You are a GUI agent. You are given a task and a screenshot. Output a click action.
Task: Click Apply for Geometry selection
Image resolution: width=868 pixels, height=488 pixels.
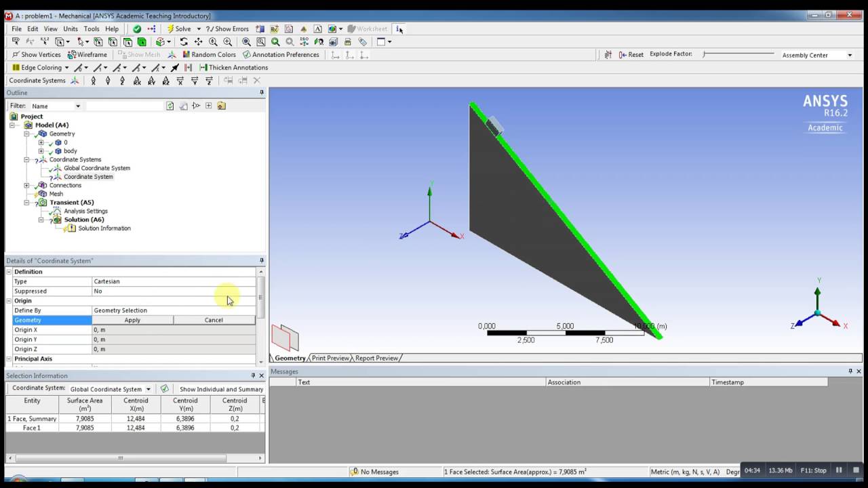(132, 320)
